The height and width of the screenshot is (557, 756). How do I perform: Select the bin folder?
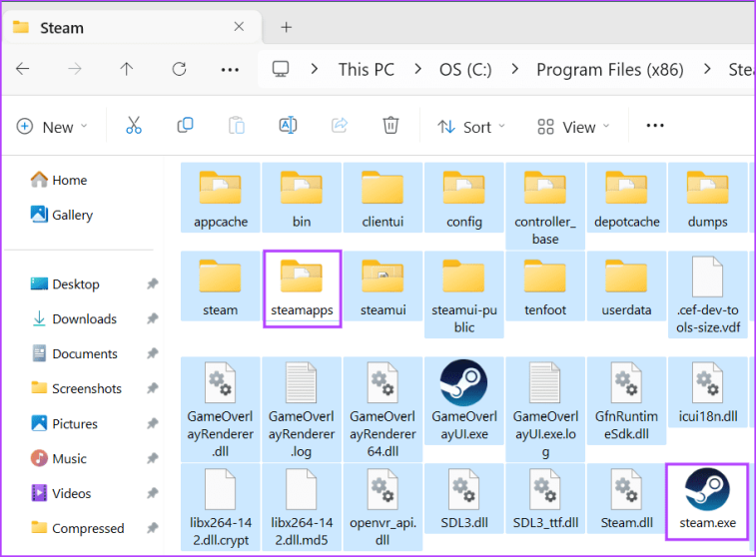pos(302,198)
